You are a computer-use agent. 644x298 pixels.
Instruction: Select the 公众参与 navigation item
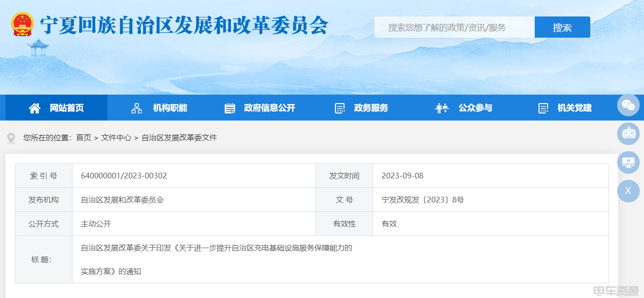(x=475, y=108)
